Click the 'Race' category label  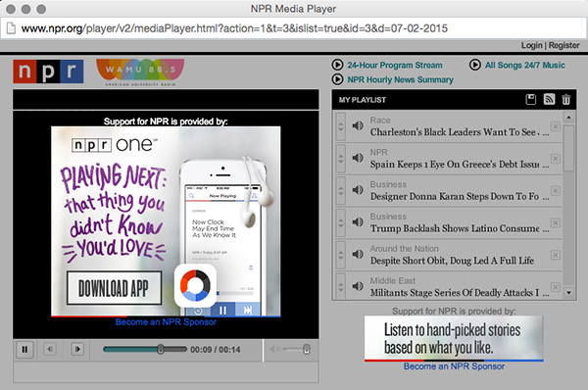pyautogui.click(x=380, y=121)
